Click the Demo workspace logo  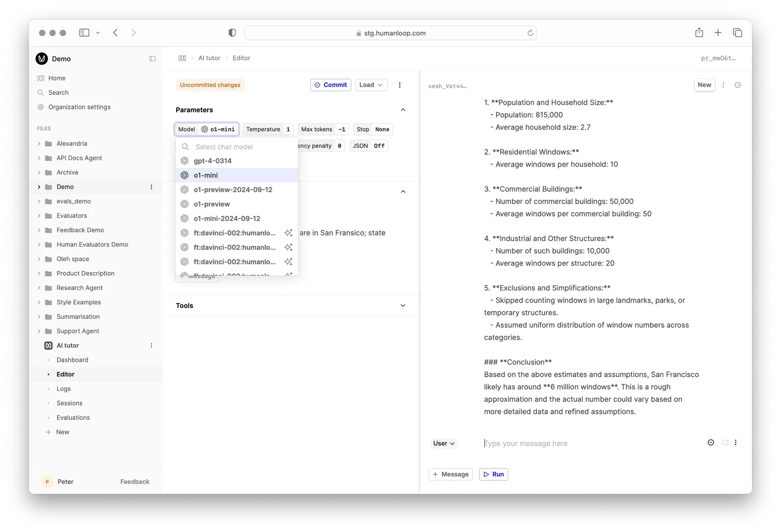[x=42, y=59]
